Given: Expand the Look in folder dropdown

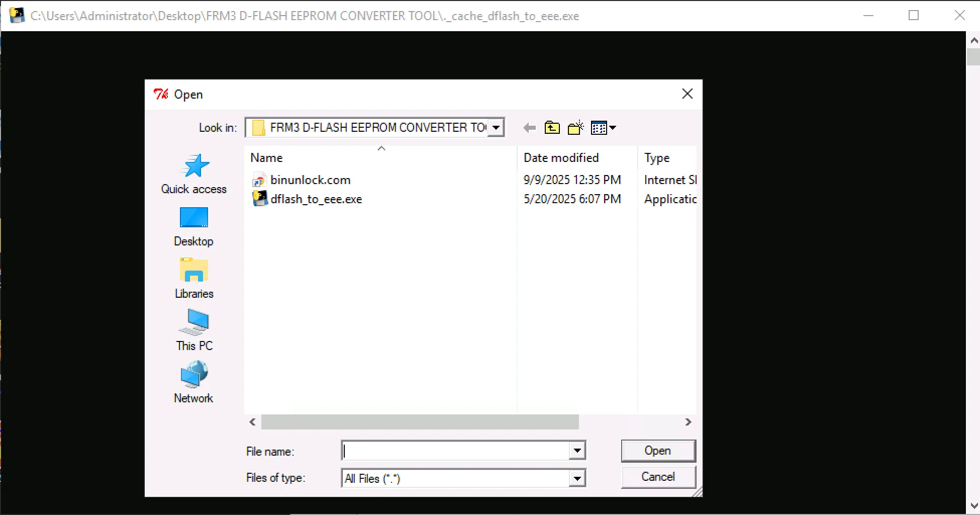Looking at the screenshot, I should [x=496, y=128].
